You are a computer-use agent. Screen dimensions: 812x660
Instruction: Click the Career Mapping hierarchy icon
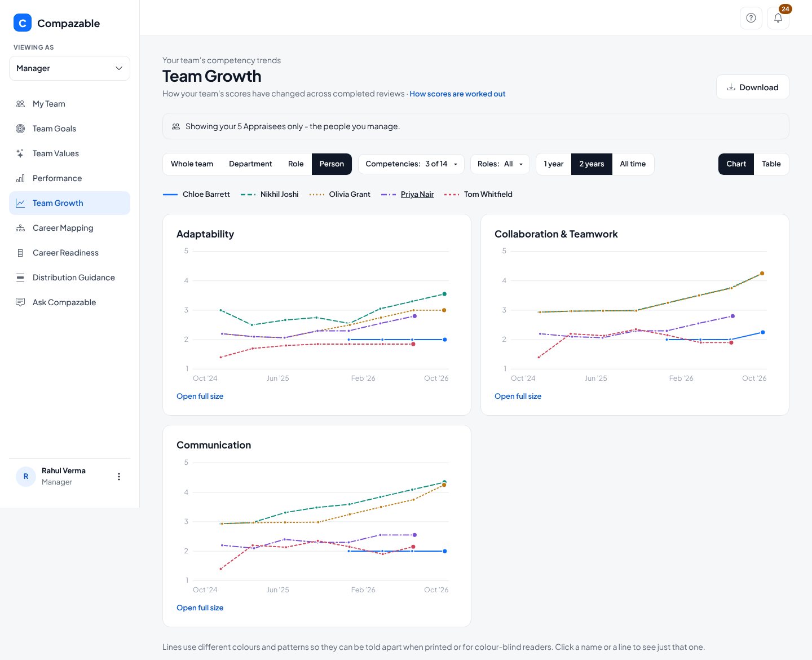coord(20,228)
